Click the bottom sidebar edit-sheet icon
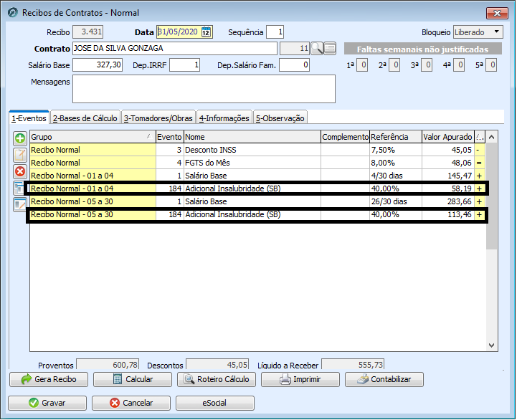The height and width of the screenshot is (420, 517). 20,204
